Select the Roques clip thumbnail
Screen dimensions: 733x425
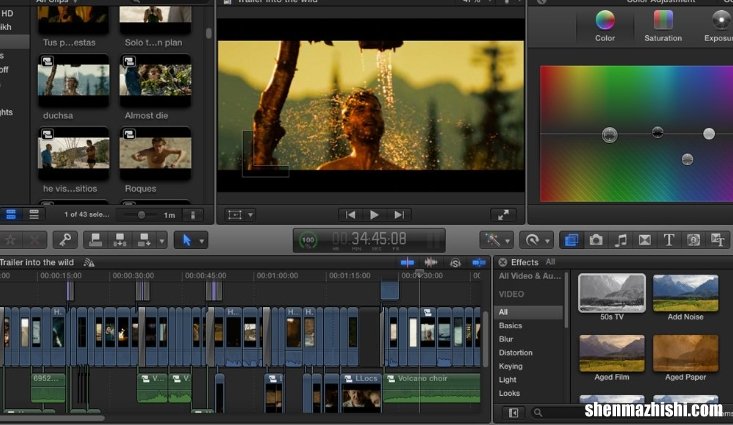pyautogui.click(x=155, y=153)
